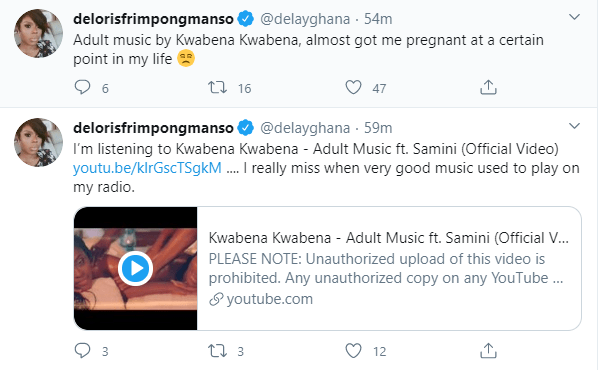
Task: Open the 54m tweet's chevron menu
Action: (574, 17)
